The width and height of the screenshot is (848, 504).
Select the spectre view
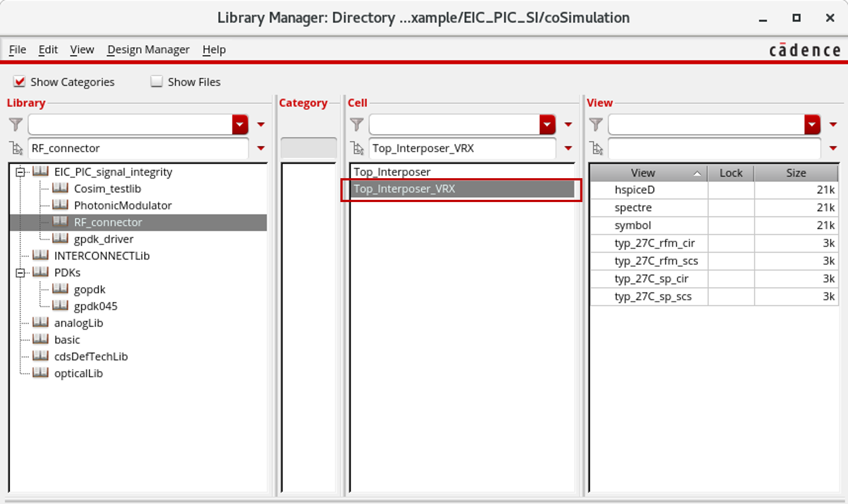point(714,207)
